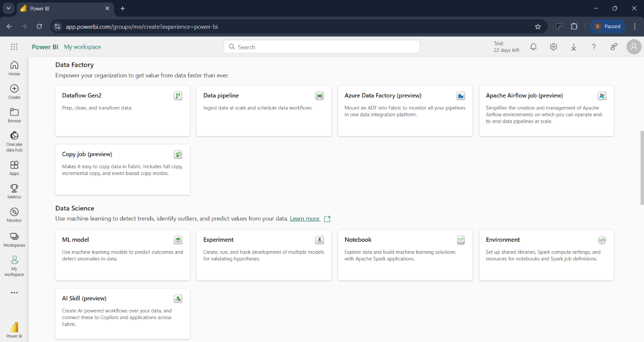The width and height of the screenshot is (644, 342).
Task: Select the Experiment card
Action: coord(264,255)
